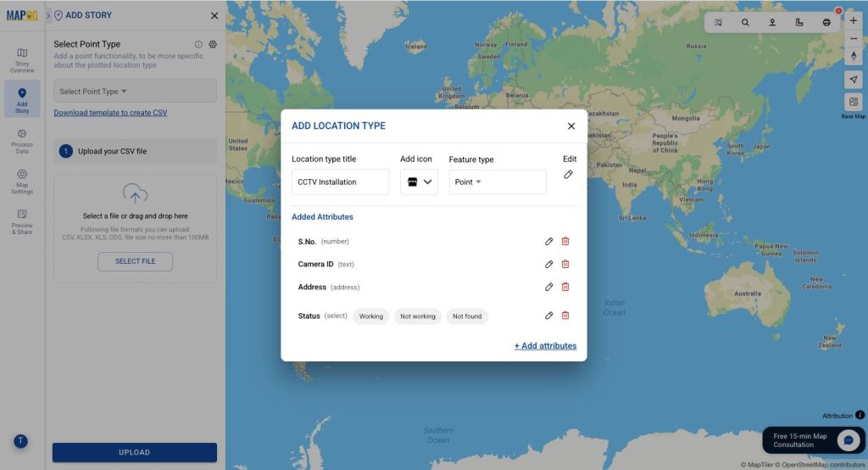Screen dimensions: 868x470
Task: Open the Add icon dropdown
Action: [419, 182]
